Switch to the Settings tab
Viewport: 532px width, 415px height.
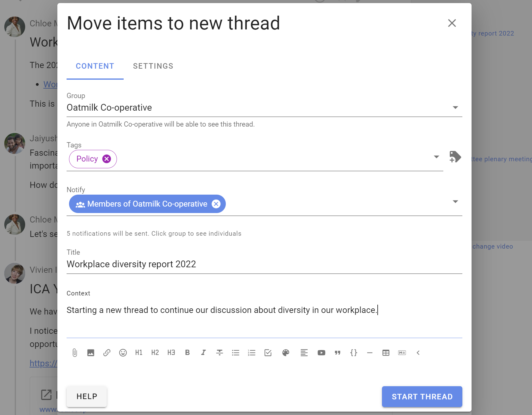pyautogui.click(x=153, y=66)
